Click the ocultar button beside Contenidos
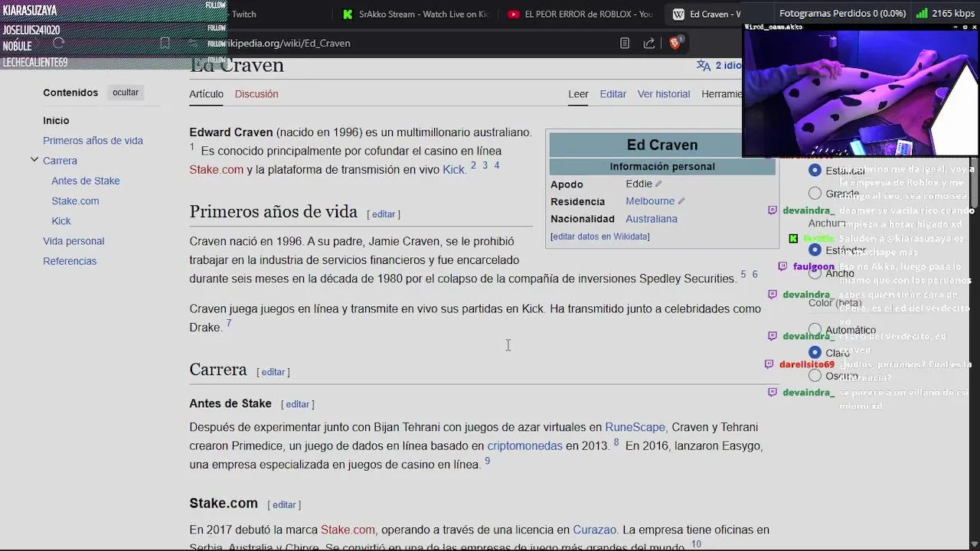This screenshot has height=551, width=980. pyautogui.click(x=126, y=93)
